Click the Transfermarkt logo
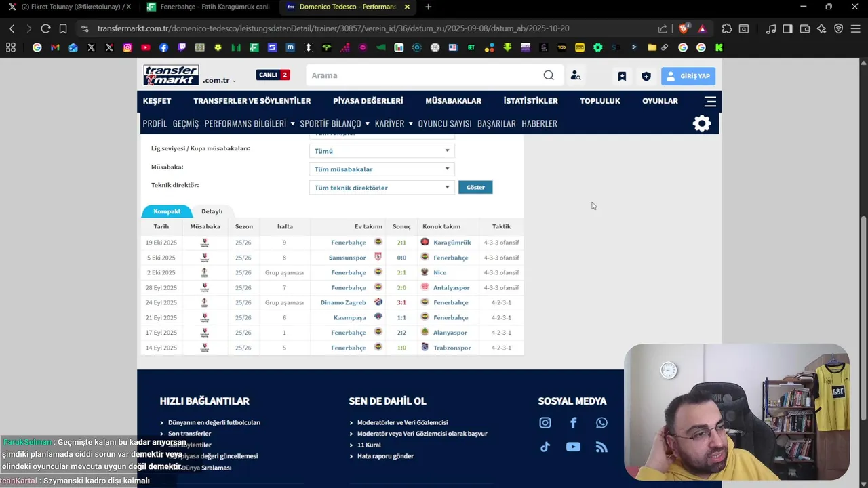This screenshot has height=488, width=868. 171,75
